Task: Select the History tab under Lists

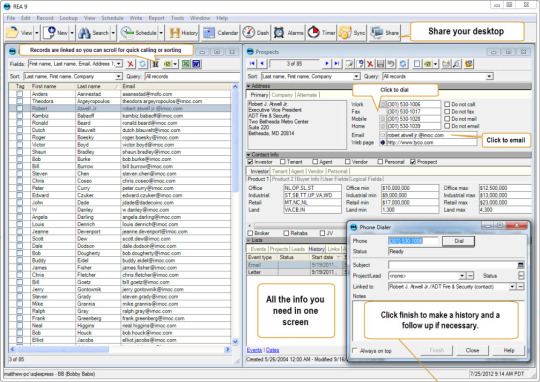Action: 316,249
